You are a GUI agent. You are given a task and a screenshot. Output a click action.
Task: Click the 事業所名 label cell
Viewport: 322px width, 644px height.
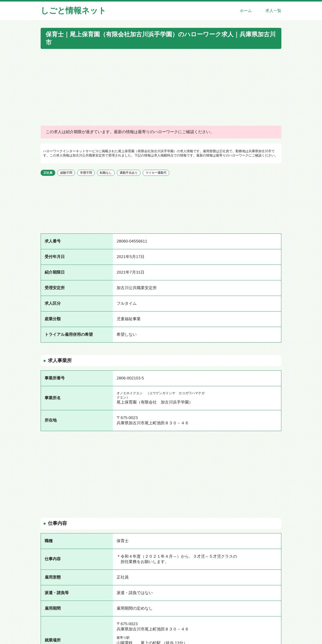77,398
